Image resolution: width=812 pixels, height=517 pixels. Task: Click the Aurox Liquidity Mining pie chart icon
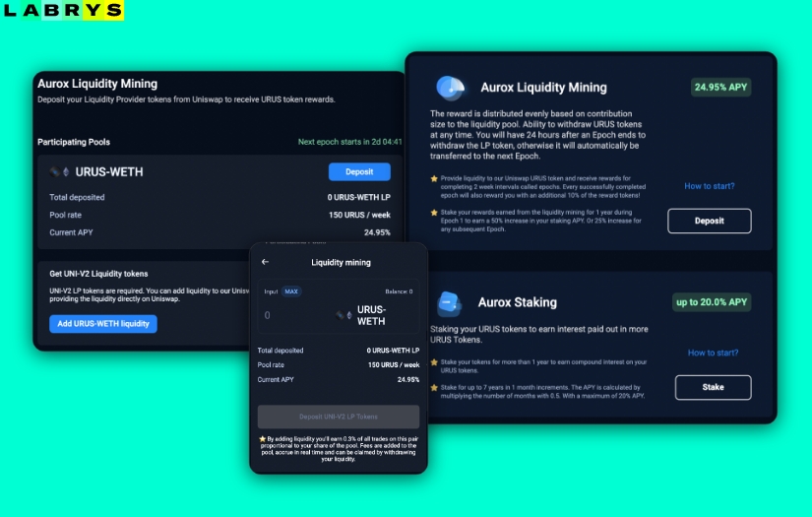click(451, 88)
